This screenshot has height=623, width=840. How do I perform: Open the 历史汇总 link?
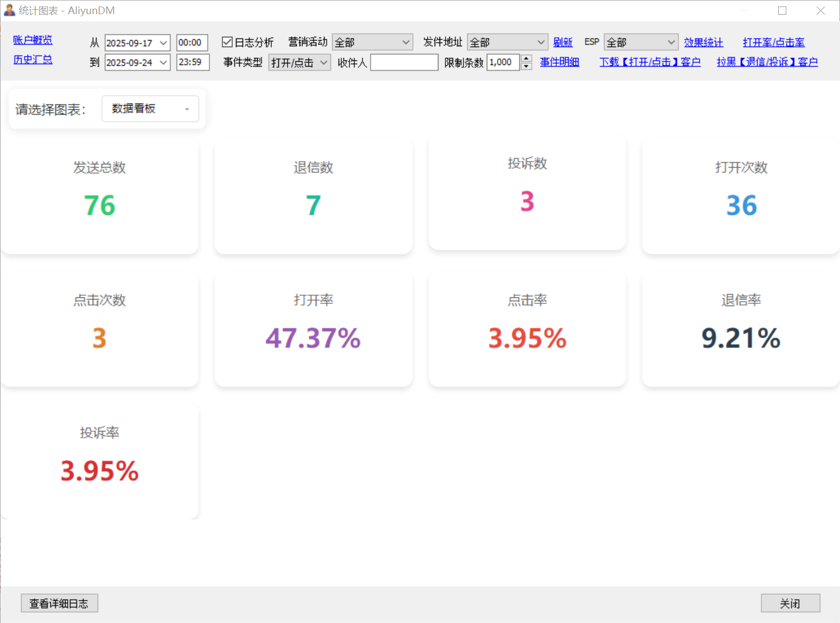pos(33,60)
